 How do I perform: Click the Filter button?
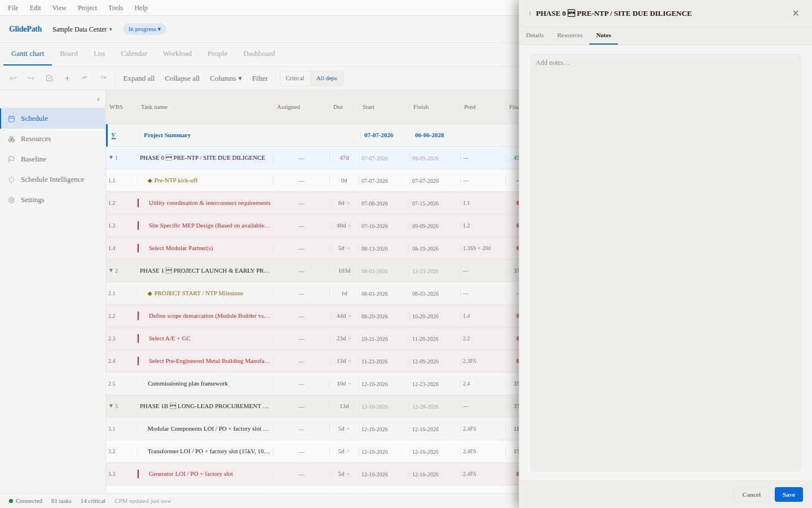pos(260,78)
